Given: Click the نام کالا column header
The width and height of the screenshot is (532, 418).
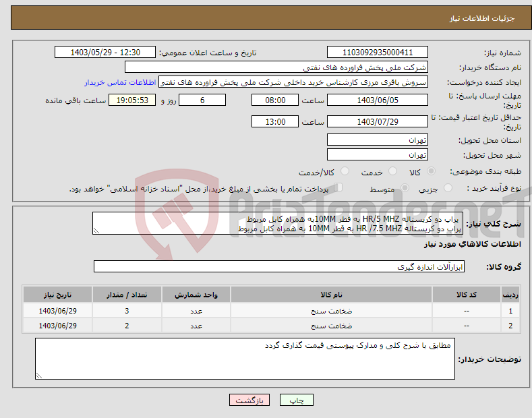Looking at the screenshot, I should click(331, 295).
